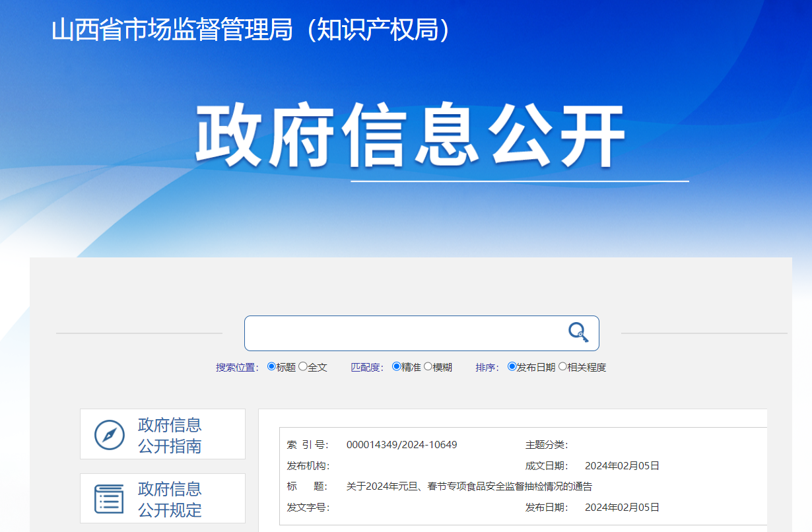Open the 政府信息公开指南 text link

coord(170,435)
